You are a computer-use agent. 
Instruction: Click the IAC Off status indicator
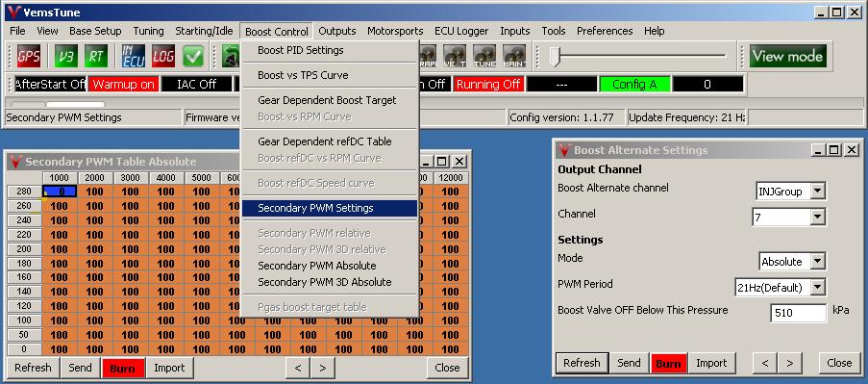(196, 85)
